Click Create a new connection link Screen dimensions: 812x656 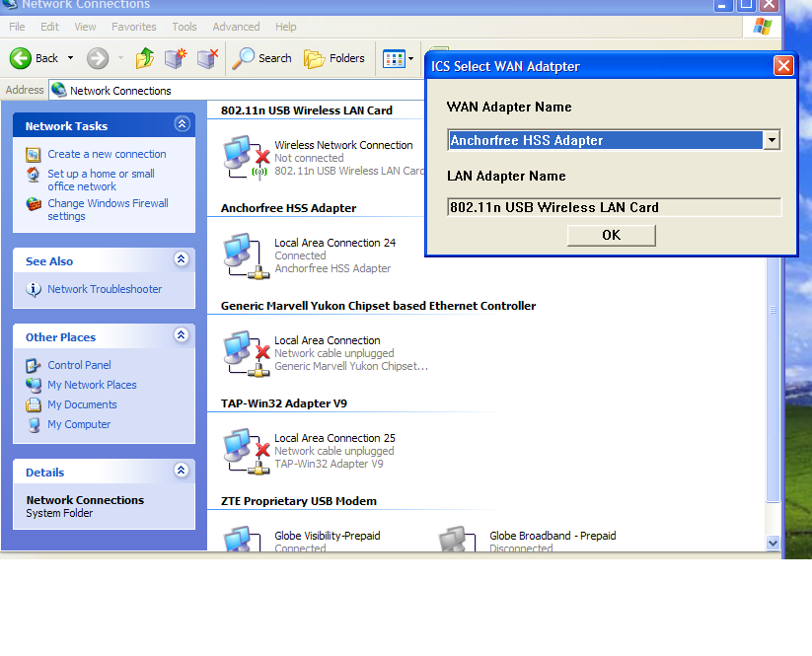pyautogui.click(x=107, y=154)
